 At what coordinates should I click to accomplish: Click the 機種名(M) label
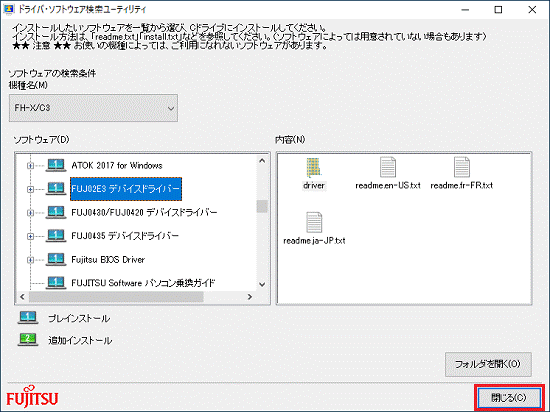[28, 85]
